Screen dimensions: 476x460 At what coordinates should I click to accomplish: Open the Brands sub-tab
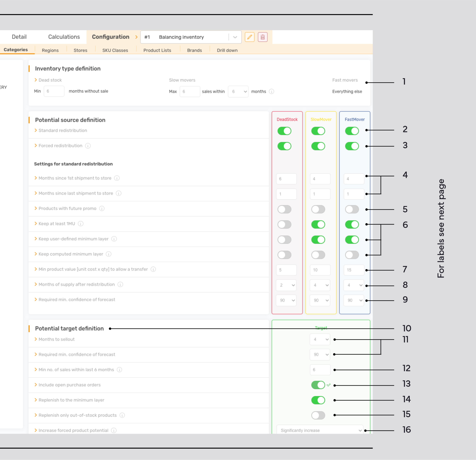pyautogui.click(x=194, y=50)
